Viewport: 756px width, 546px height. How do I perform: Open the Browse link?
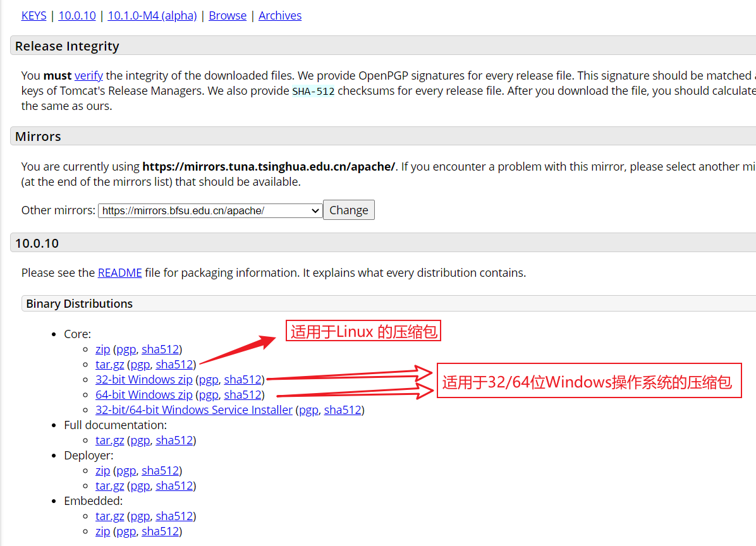228,15
